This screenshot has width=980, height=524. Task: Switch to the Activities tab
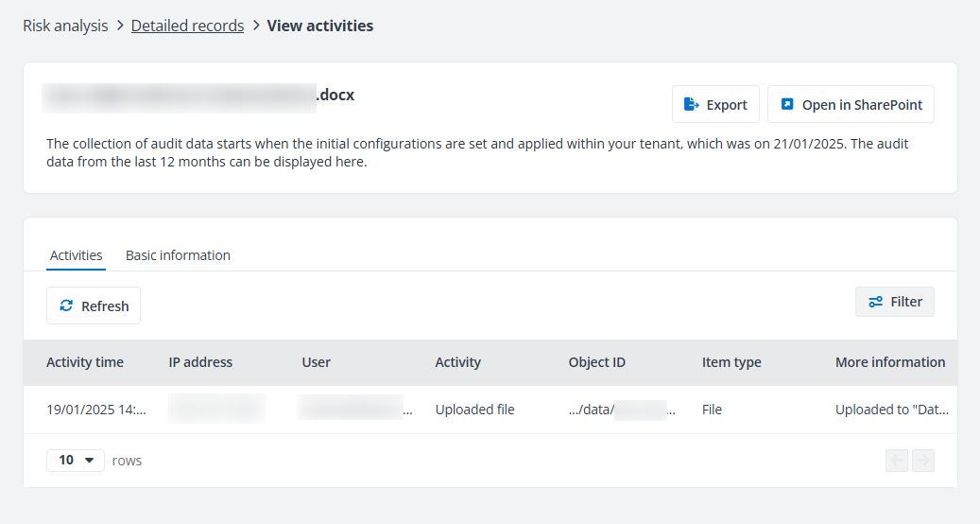click(x=76, y=255)
